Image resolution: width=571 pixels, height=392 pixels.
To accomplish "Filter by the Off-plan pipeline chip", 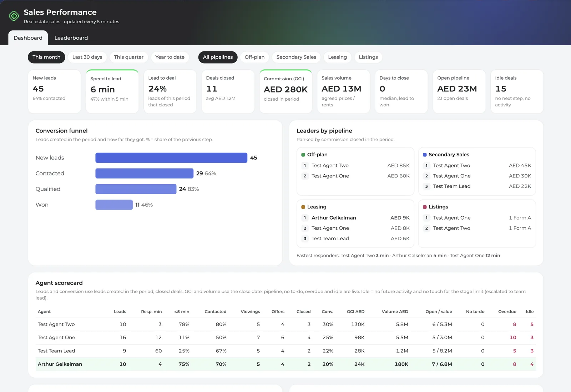I will tap(254, 57).
